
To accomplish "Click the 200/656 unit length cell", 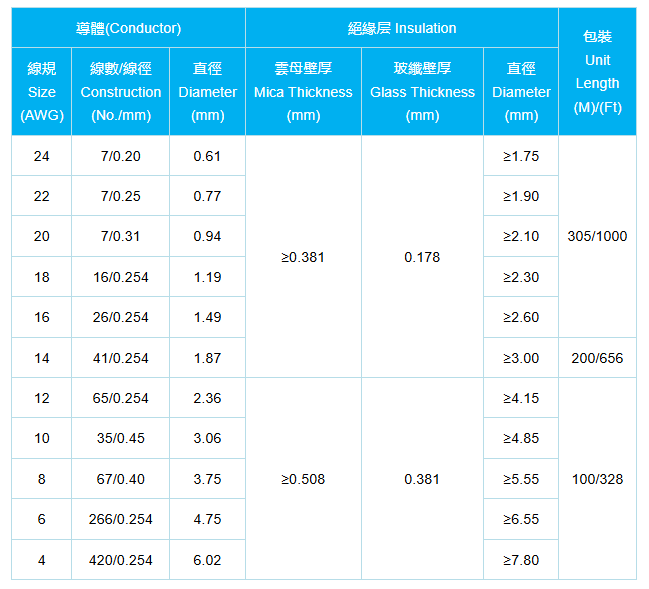I will click(x=597, y=358).
